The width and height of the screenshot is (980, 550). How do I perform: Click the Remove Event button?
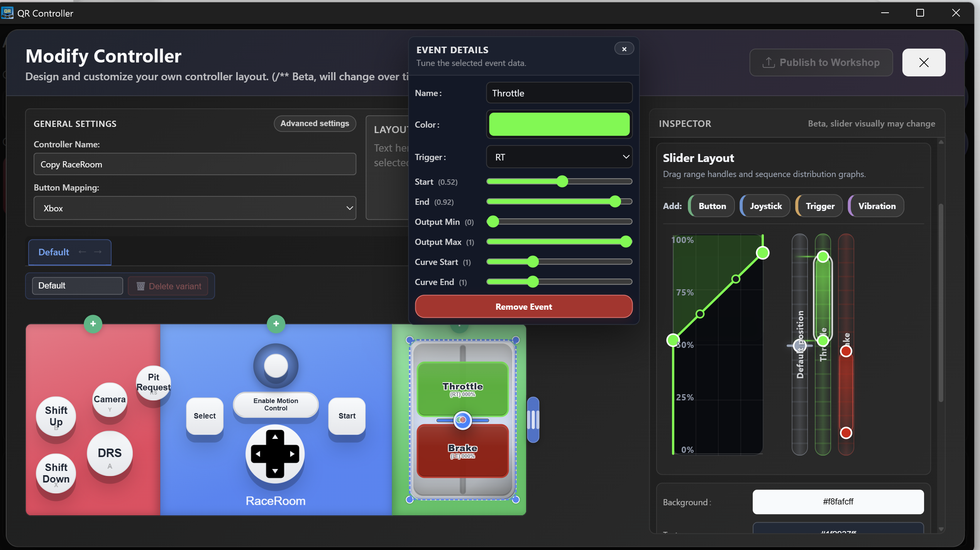(524, 307)
